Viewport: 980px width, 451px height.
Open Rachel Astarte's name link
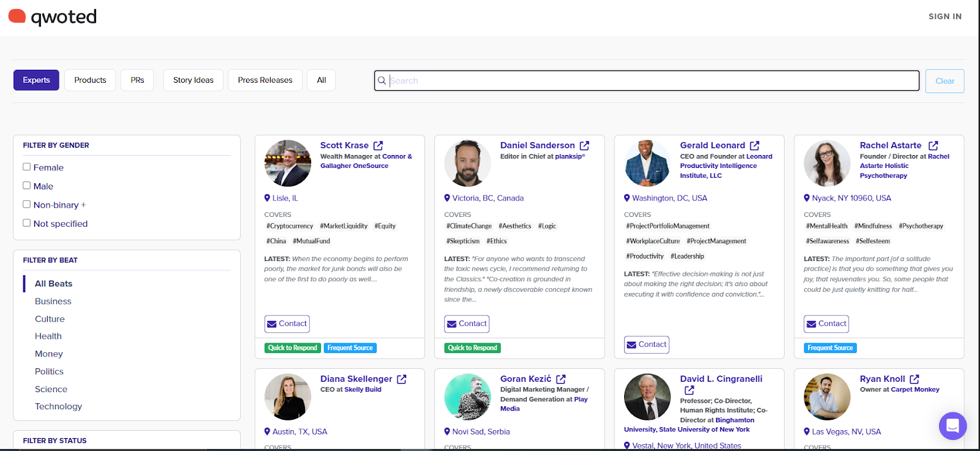(891, 145)
